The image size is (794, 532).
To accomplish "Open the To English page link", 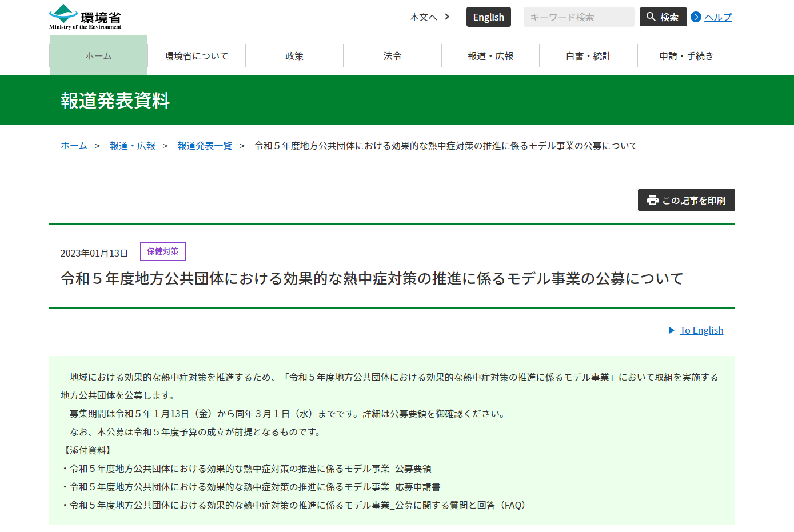I will 701,330.
